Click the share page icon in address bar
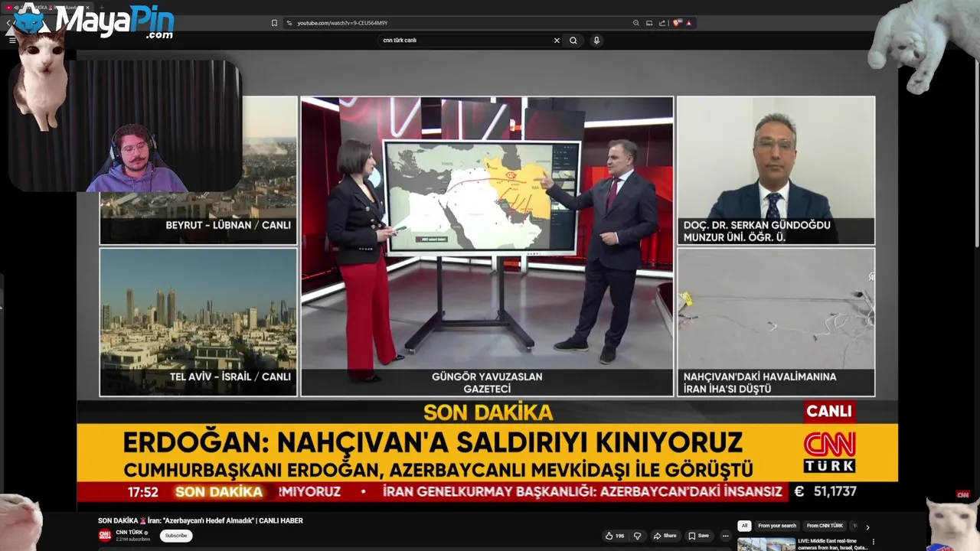The width and height of the screenshot is (980, 551). click(x=662, y=23)
